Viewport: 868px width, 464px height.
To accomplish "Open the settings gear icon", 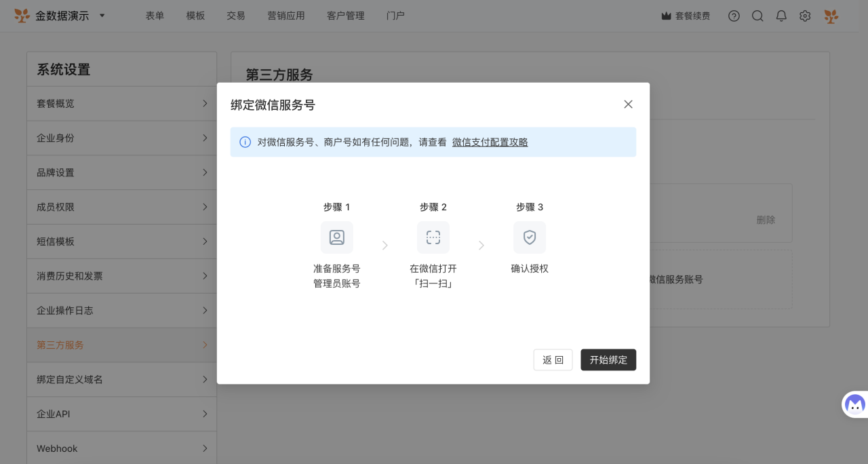I will [x=805, y=16].
